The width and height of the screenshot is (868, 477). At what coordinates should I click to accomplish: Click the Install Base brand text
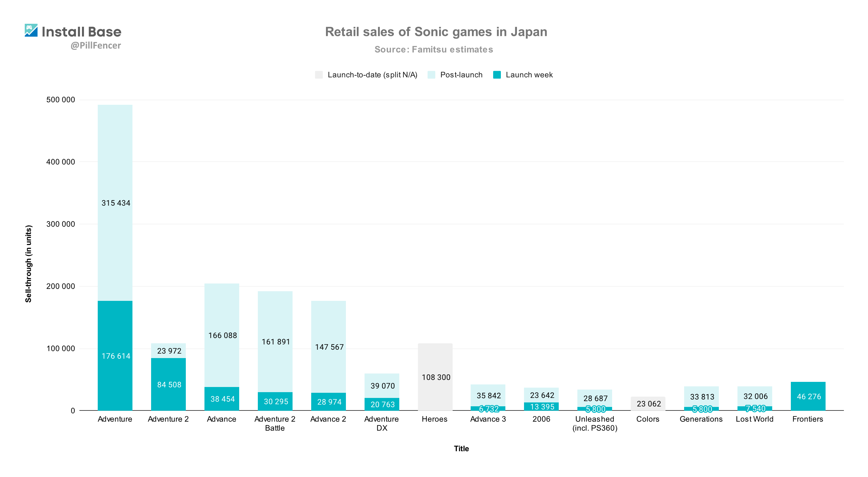(x=82, y=32)
